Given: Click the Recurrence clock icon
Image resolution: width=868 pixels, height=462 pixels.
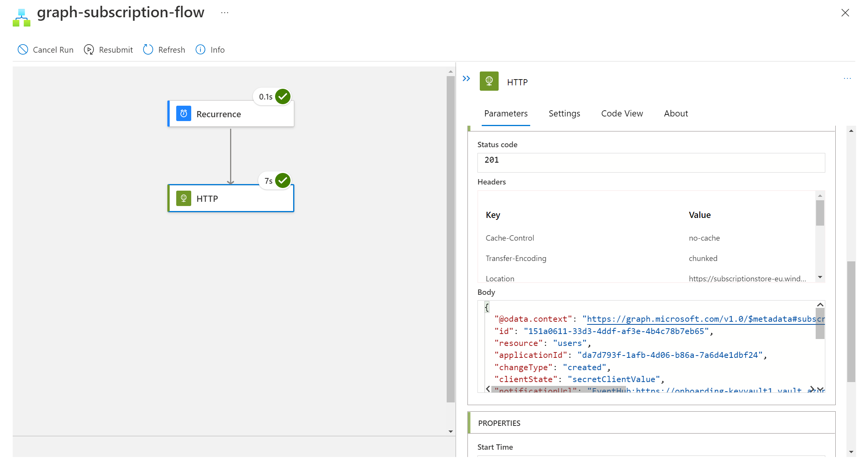Looking at the screenshot, I should pyautogui.click(x=184, y=114).
